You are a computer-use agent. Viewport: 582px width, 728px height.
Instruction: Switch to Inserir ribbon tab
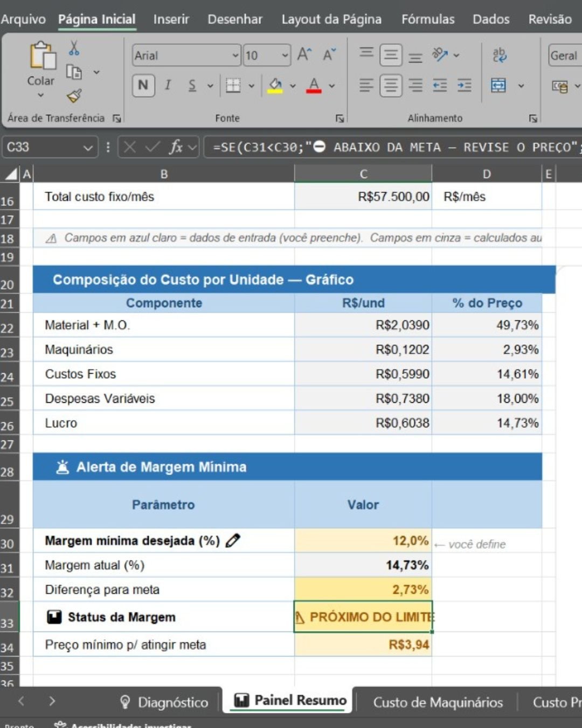click(171, 19)
